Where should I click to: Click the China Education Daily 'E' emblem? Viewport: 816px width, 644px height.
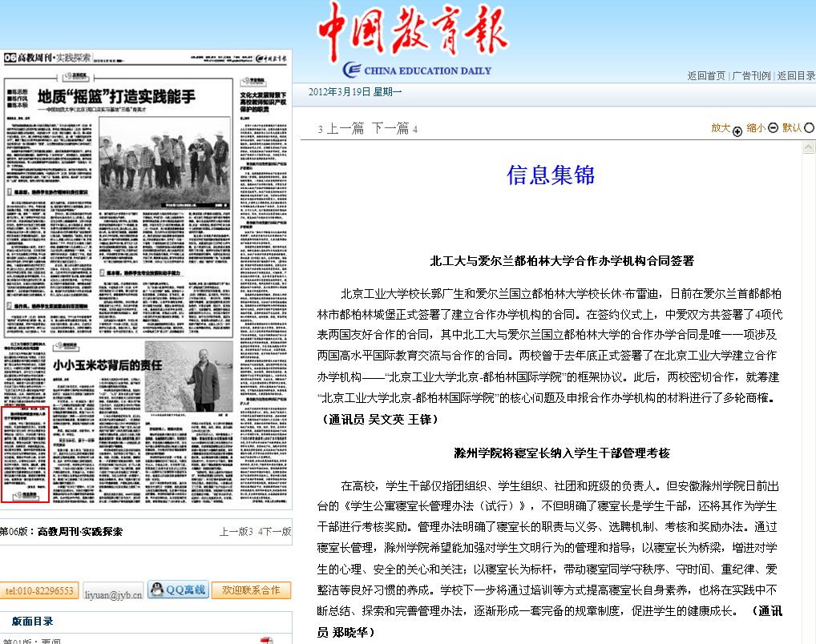click(x=352, y=70)
